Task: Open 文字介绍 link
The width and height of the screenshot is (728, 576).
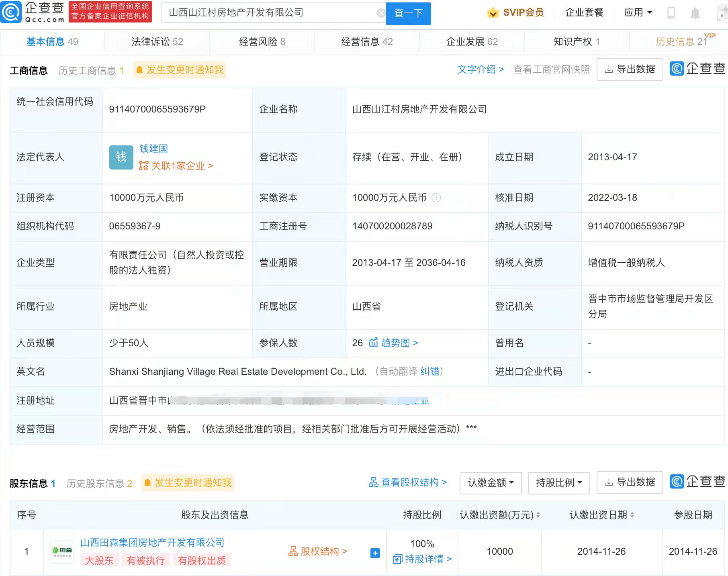Action: pyautogui.click(x=481, y=69)
